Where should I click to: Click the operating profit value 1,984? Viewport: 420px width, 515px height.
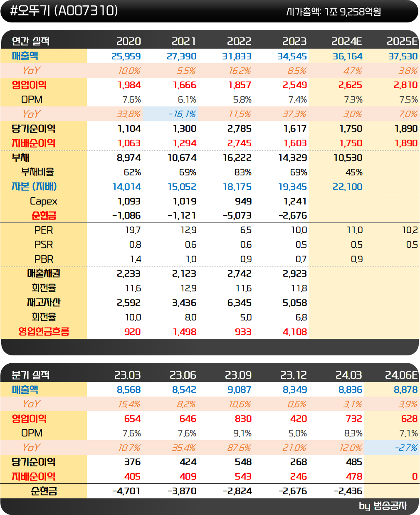pyautogui.click(x=129, y=85)
